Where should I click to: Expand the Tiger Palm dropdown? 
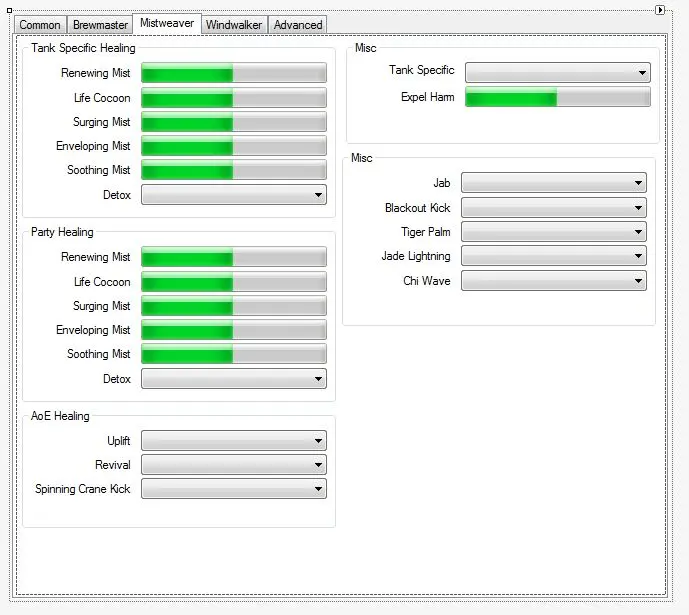pos(554,232)
